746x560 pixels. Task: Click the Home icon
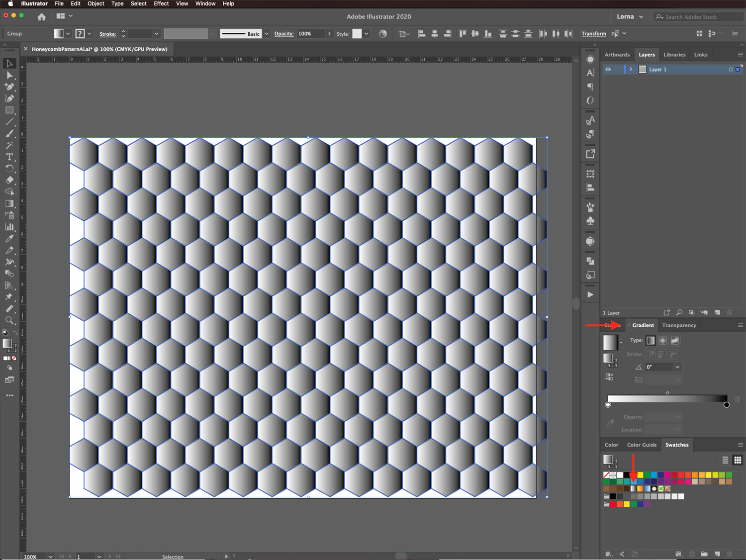pyautogui.click(x=42, y=16)
